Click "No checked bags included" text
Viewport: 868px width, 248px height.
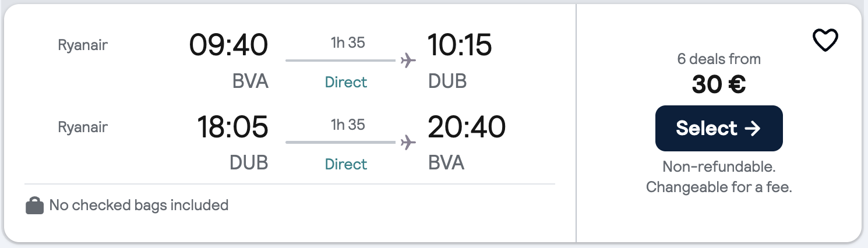click(139, 205)
